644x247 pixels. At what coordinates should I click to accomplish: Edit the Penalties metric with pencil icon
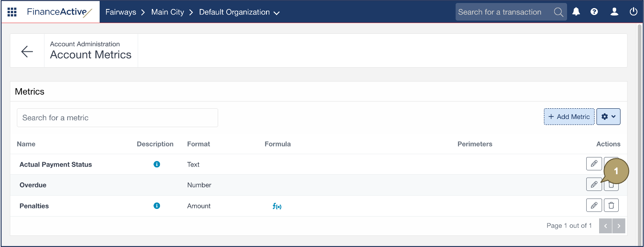coord(594,205)
